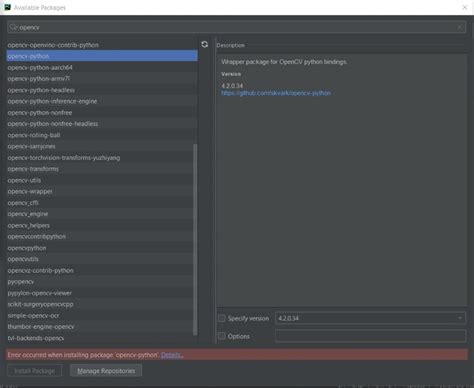Enable the Options checkbox
The height and width of the screenshot is (388, 474).
(222, 336)
